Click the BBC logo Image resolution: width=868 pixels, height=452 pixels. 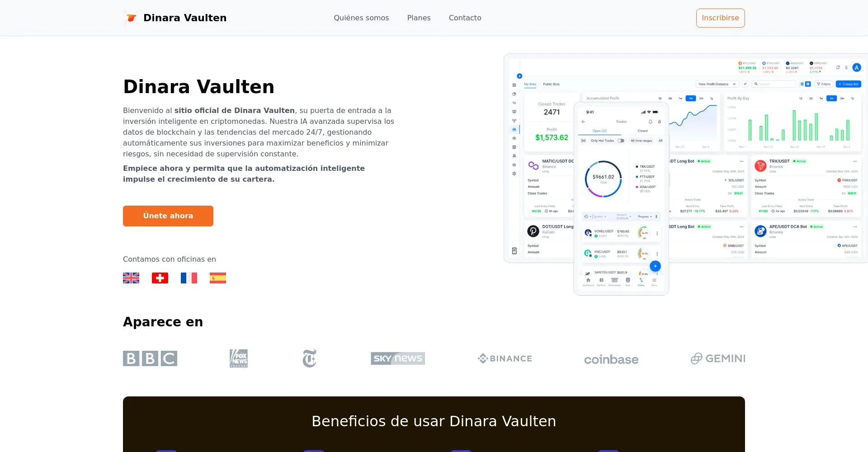(150, 358)
